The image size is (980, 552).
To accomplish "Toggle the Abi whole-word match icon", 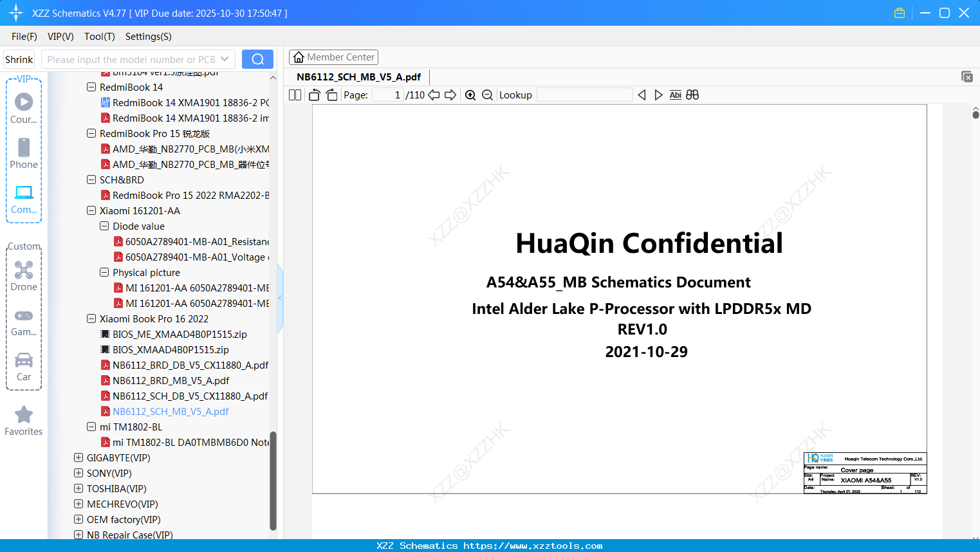I will click(x=675, y=95).
